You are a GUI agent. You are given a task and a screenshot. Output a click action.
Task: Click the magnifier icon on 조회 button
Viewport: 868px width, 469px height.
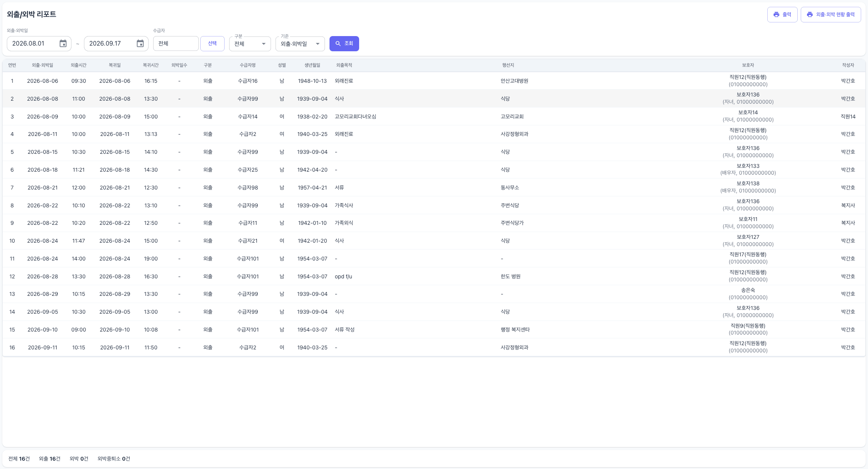338,44
